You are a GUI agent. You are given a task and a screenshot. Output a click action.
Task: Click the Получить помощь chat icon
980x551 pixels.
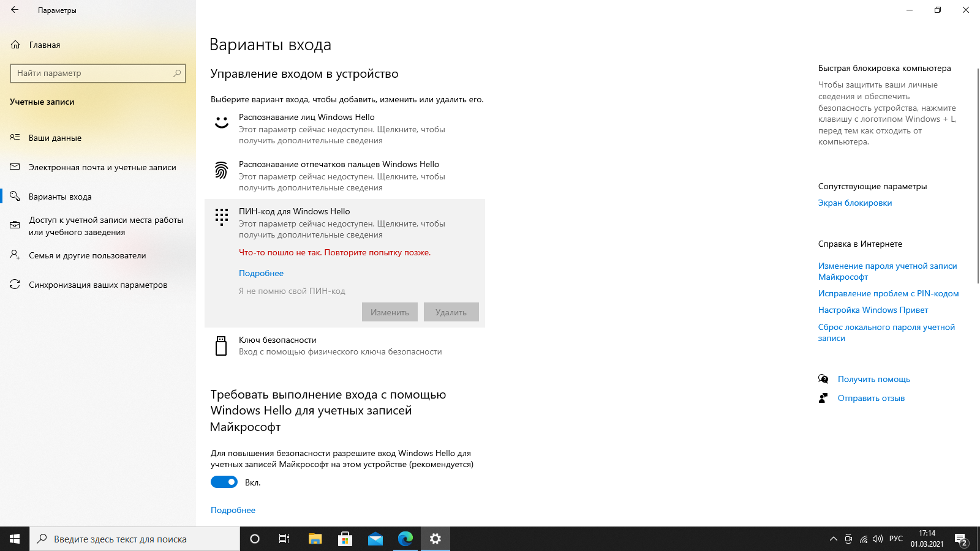823,379
